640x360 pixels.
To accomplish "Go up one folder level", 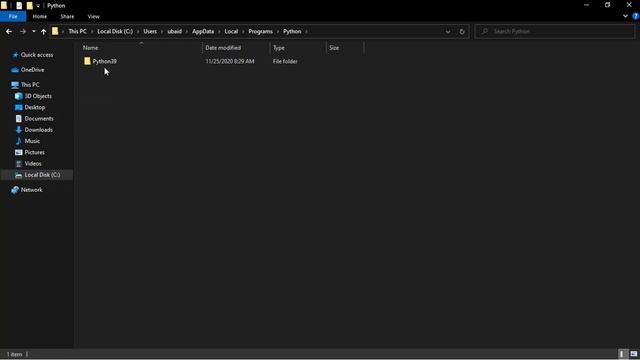I will (x=43, y=31).
